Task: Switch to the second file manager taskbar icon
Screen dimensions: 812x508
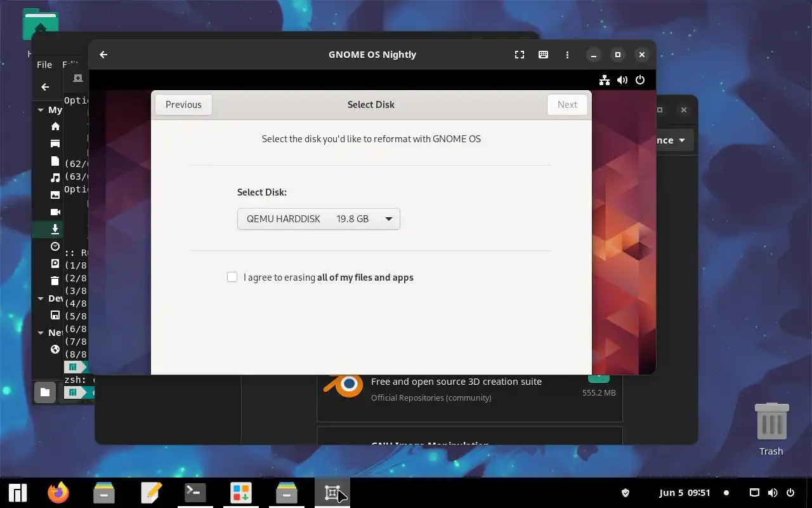Action: pos(287,493)
